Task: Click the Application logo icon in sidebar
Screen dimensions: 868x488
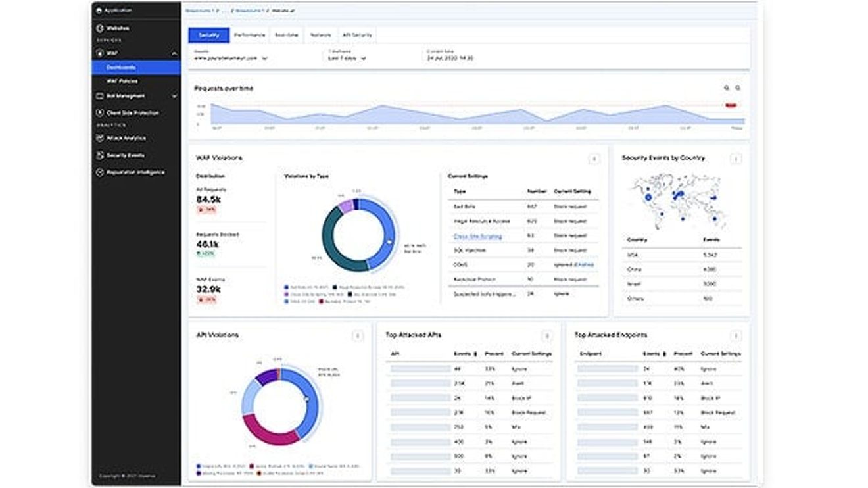Action: pos(99,11)
